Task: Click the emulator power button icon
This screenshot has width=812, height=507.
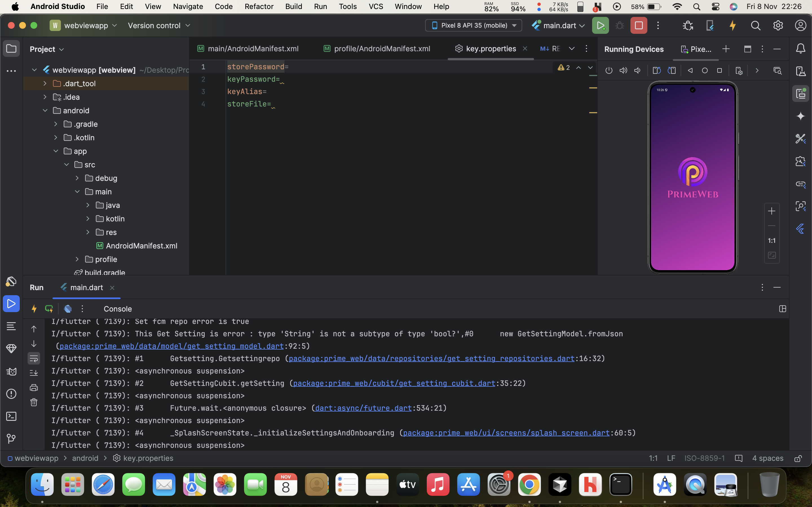Action: point(609,70)
